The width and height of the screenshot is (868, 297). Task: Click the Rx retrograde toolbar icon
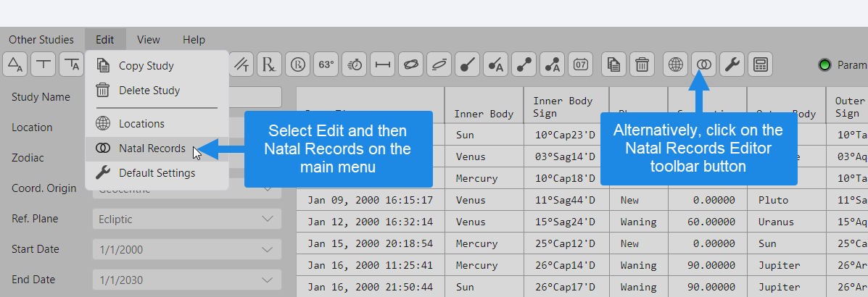click(x=270, y=64)
